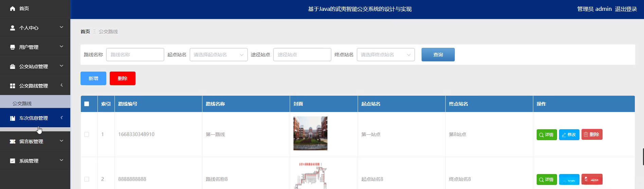Viewport: 644px width, 189px height.
Task: Click the red delete button for 路线名称8 row
Action: [592, 179]
